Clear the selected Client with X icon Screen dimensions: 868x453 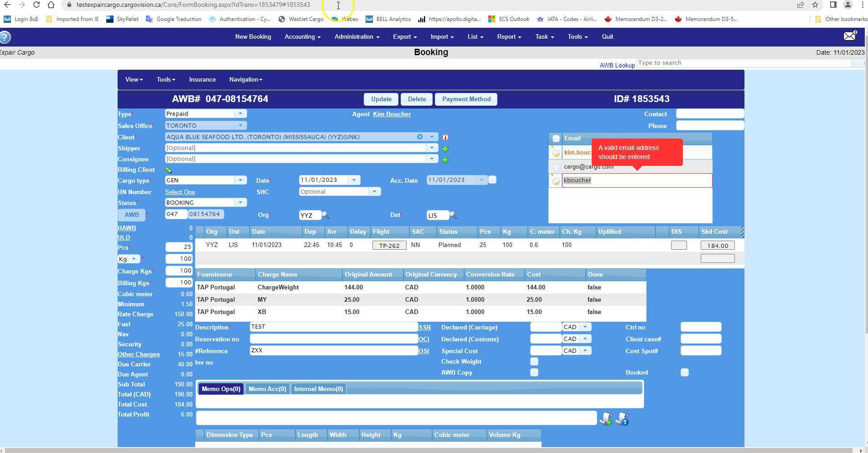point(419,137)
